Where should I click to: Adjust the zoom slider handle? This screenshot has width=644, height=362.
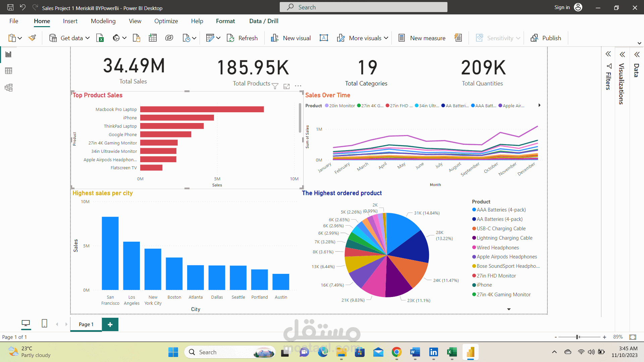[x=578, y=337]
